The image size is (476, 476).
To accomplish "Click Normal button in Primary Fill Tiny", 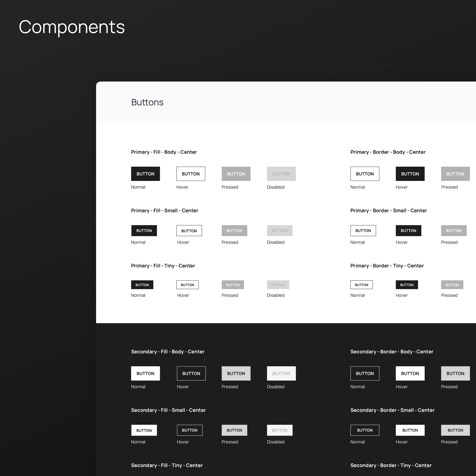I will [142, 285].
